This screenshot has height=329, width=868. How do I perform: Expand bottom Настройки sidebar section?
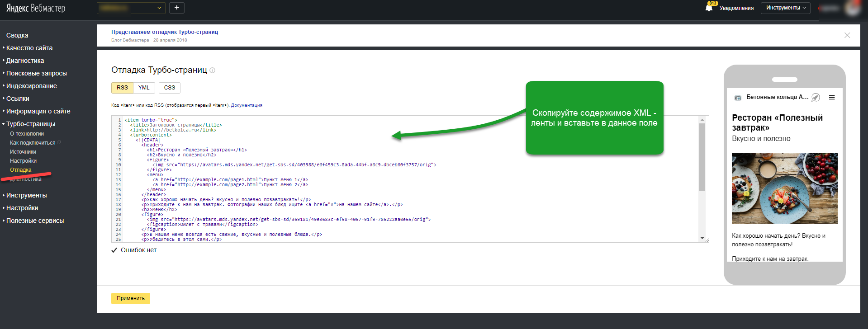pos(22,208)
